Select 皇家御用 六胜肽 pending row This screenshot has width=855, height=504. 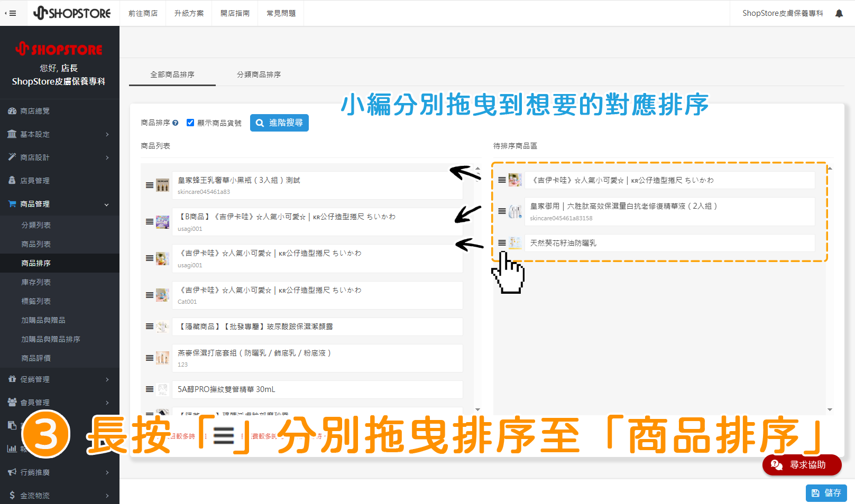click(669, 211)
